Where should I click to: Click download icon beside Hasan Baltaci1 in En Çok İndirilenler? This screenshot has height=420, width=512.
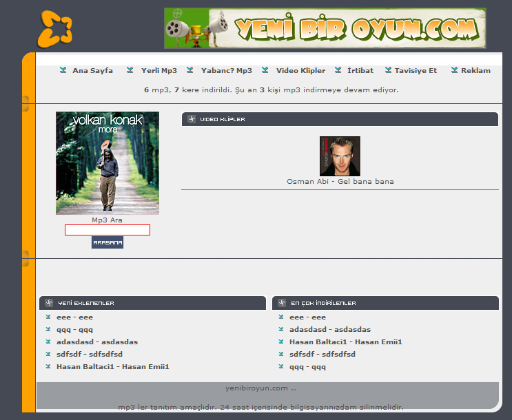point(281,342)
